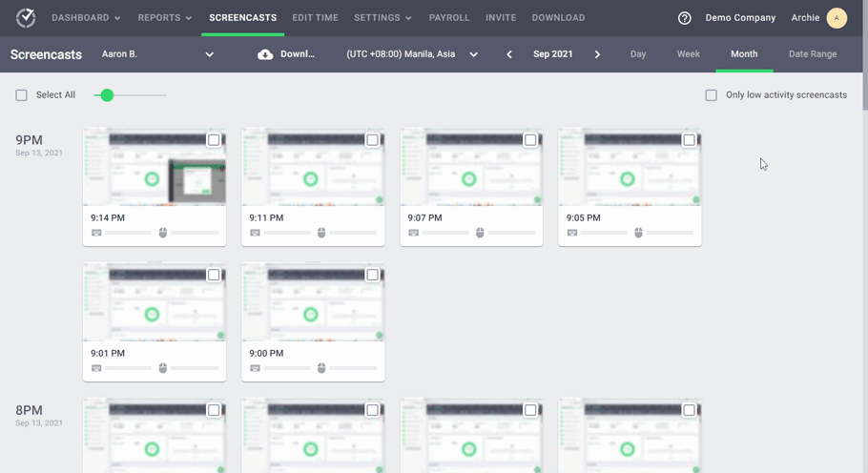The width and height of the screenshot is (868, 473).
Task: Click the cloud download icon
Action: (265, 54)
